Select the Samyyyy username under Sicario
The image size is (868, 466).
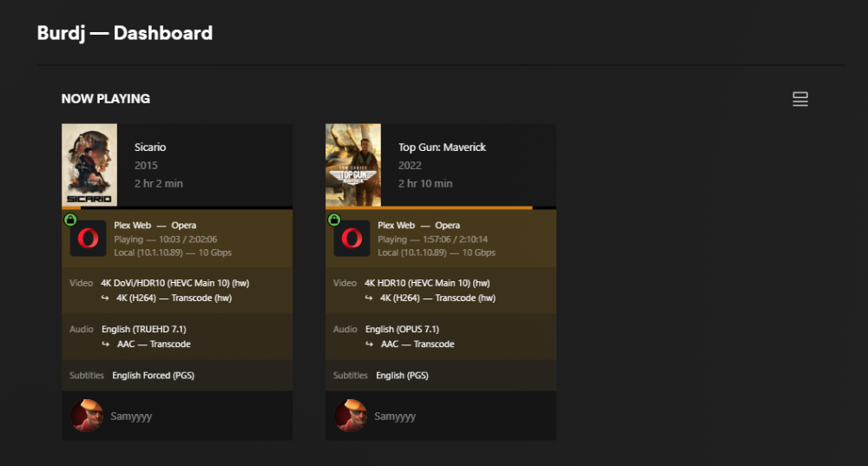[x=131, y=417]
